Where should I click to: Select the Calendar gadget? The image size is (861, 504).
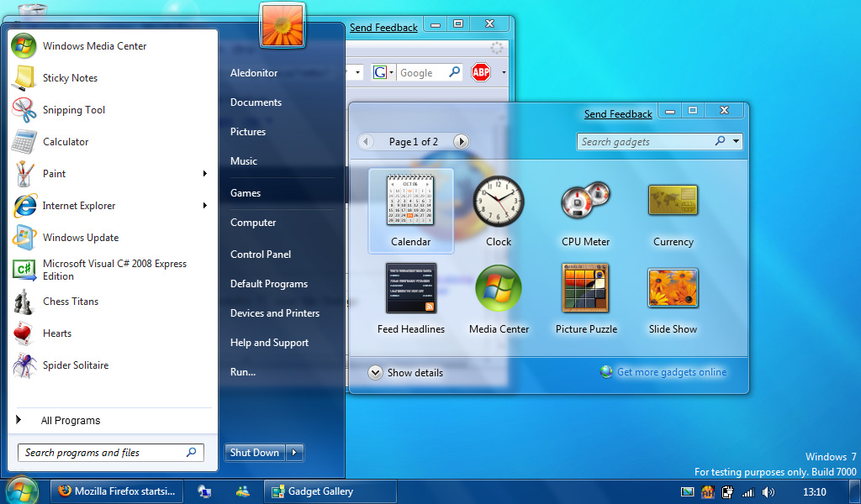[410, 211]
